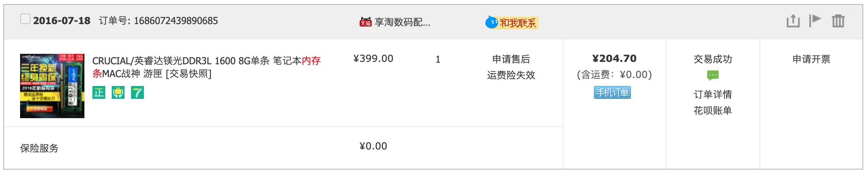
Task: Click the share order icon
Action: pyautogui.click(x=793, y=21)
